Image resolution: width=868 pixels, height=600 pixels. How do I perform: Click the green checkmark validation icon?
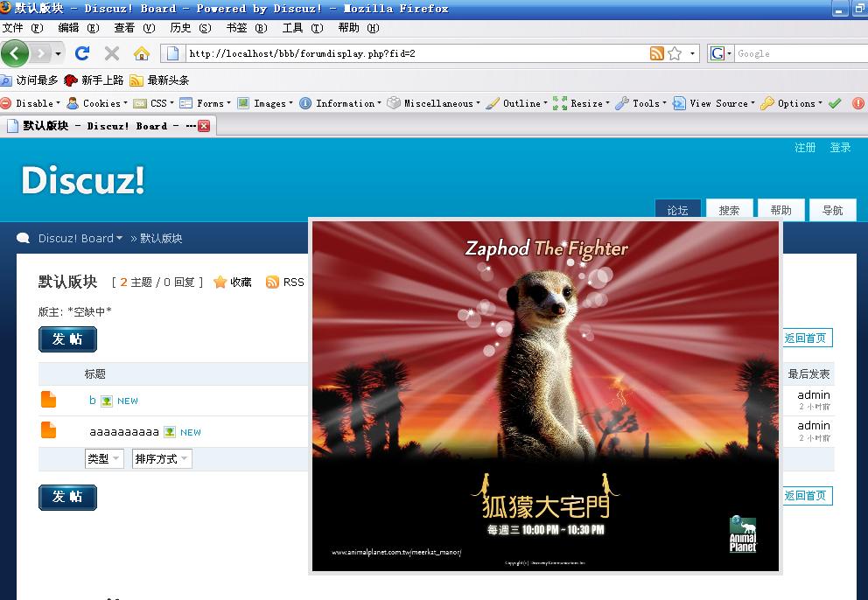coord(835,103)
